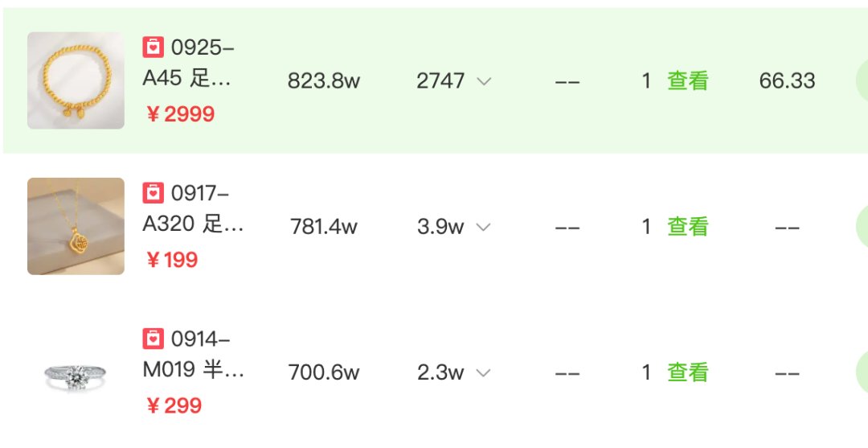868x448 pixels.
Task: Select the 823.8w sales value
Action: (x=324, y=81)
